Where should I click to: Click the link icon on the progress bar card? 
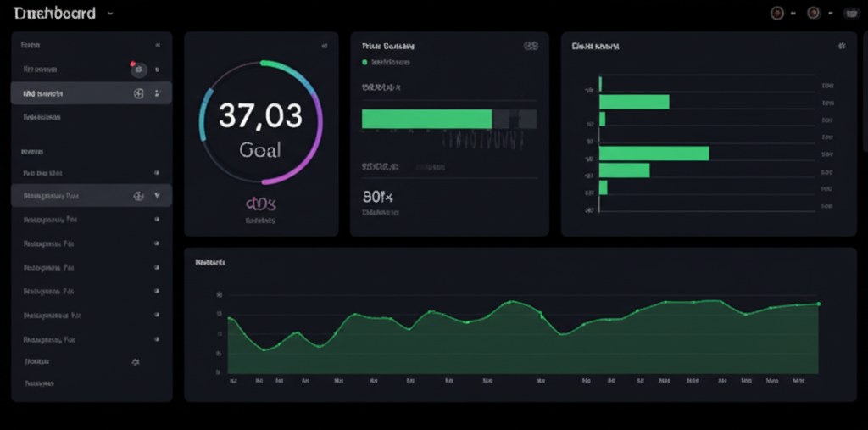(x=531, y=46)
